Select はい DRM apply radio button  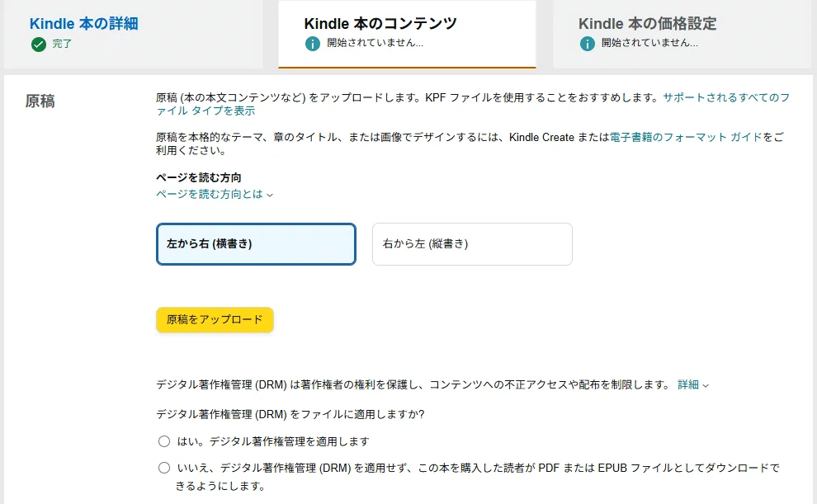point(164,441)
